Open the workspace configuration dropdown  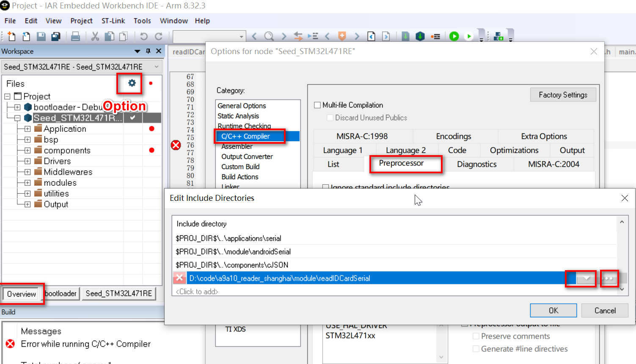pyautogui.click(x=157, y=67)
